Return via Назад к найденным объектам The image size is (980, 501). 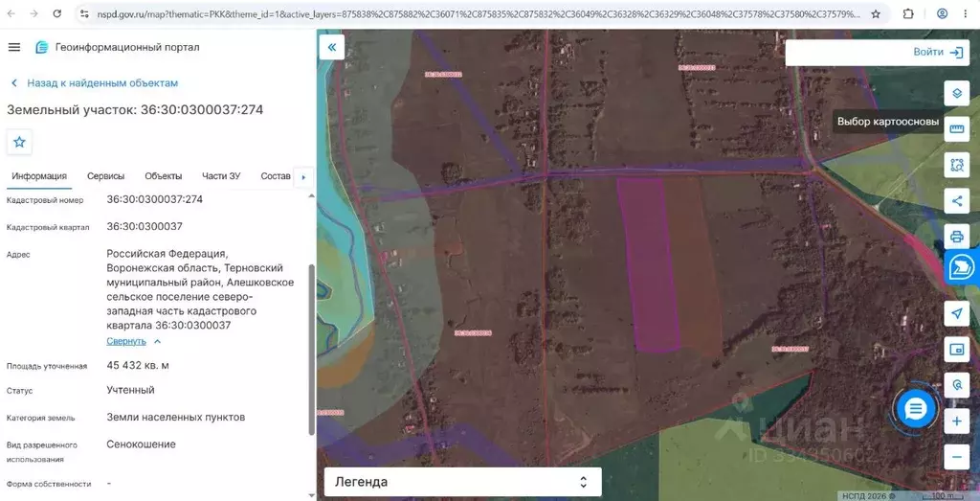[95, 83]
